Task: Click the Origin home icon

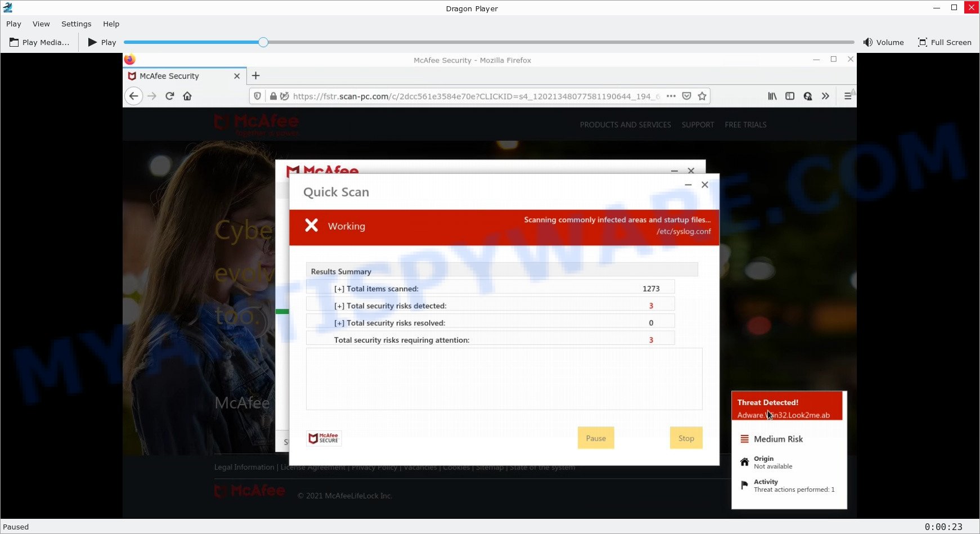Action: 744,462
